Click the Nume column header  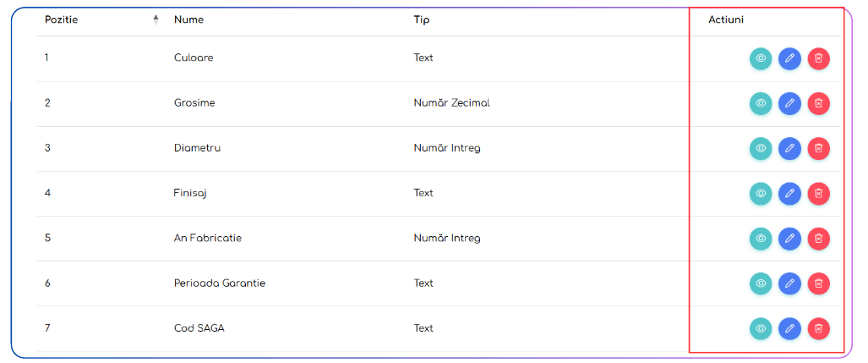point(188,19)
